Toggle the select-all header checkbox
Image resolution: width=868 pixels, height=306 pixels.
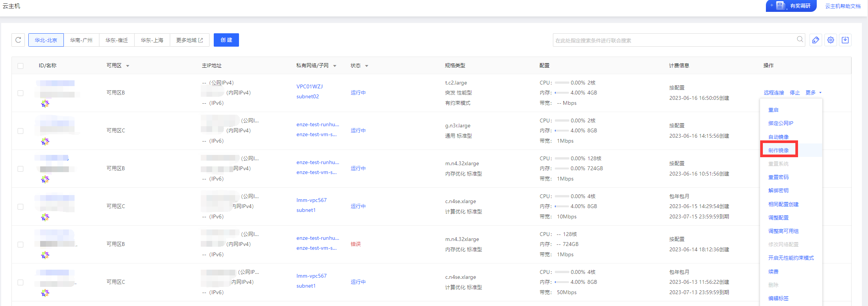pyautogui.click(x=21, y=66)
